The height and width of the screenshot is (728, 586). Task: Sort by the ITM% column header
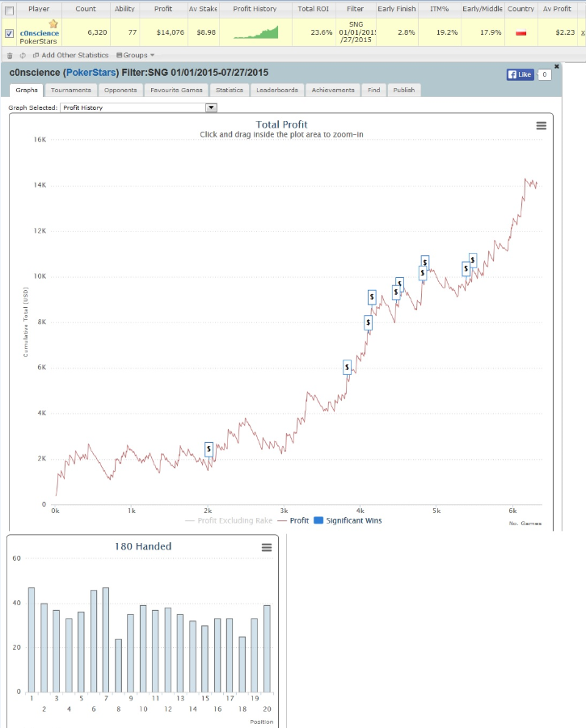click(x=439, y=9)
